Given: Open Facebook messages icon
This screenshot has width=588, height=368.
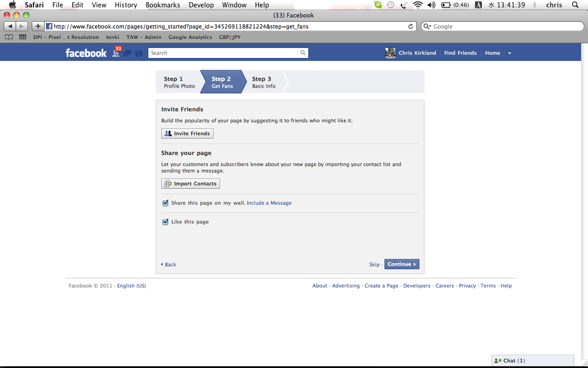Looking at the screenshot, I should coord(127,53).
